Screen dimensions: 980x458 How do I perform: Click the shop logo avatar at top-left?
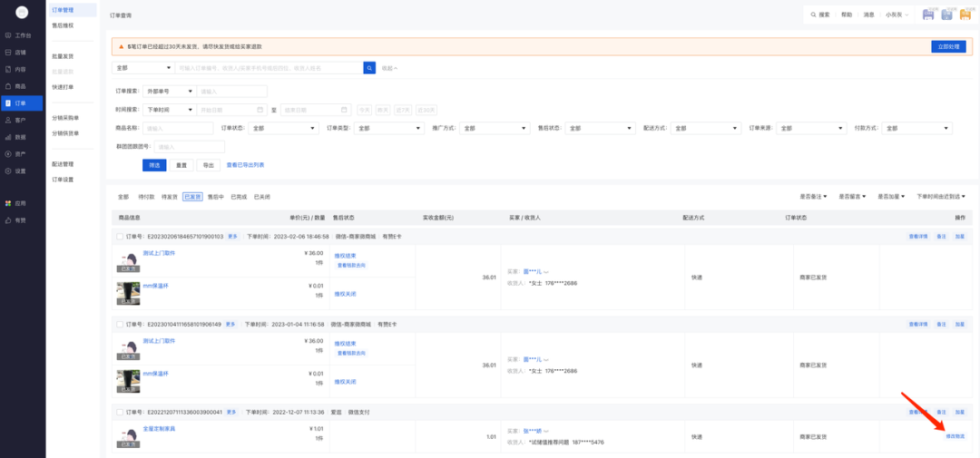click(22, 13)
